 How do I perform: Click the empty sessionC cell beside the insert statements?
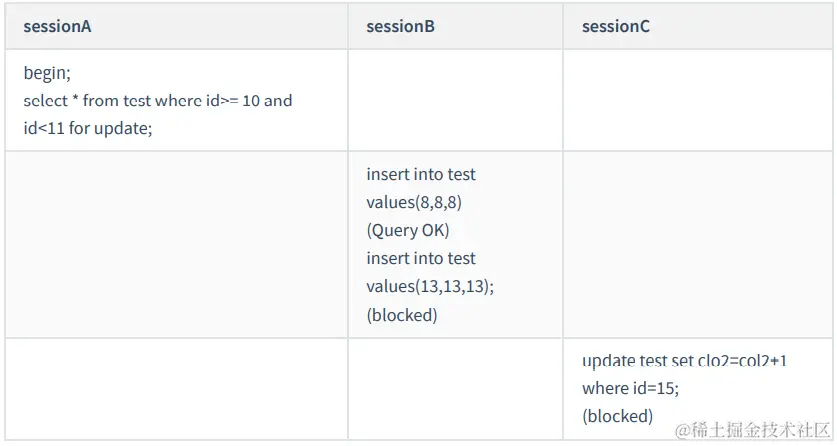pos(699,244)
